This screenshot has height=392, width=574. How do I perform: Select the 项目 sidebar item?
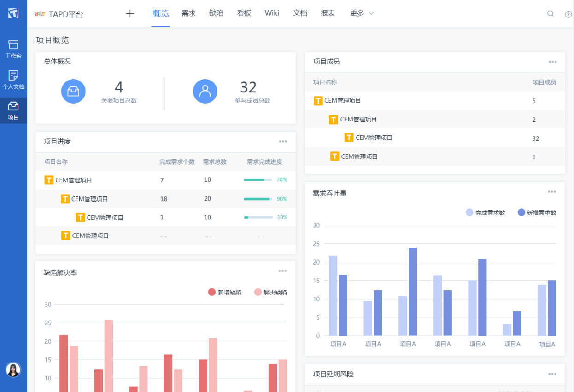(13, 110)
